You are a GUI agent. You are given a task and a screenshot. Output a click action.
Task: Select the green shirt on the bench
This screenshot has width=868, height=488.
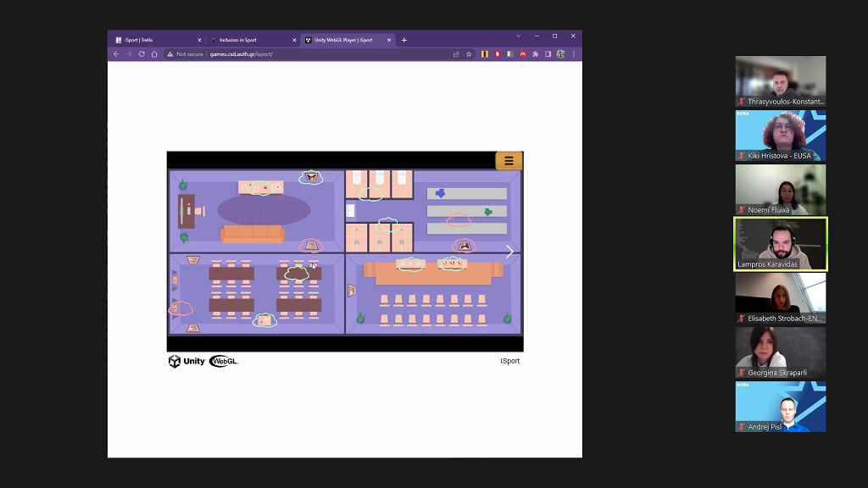[487, 212]
